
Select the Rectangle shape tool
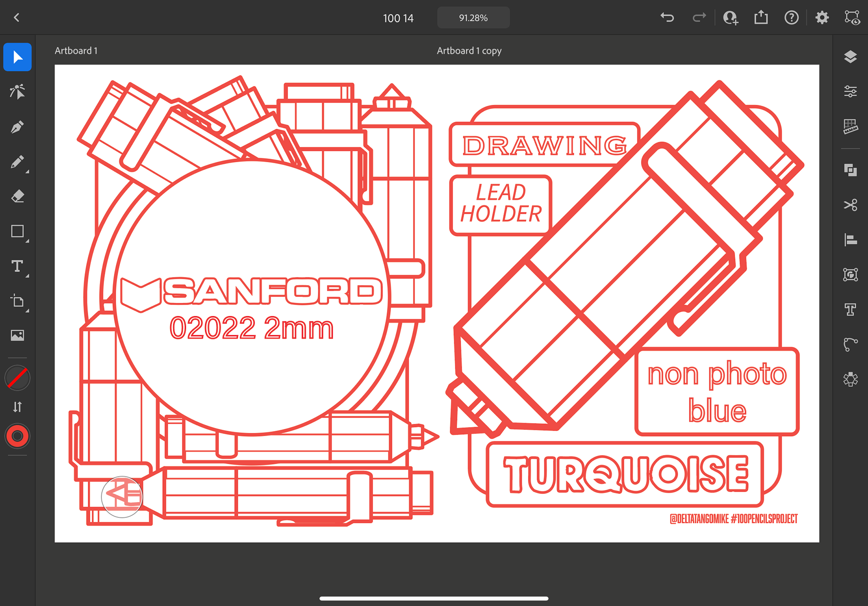(17, 231)
